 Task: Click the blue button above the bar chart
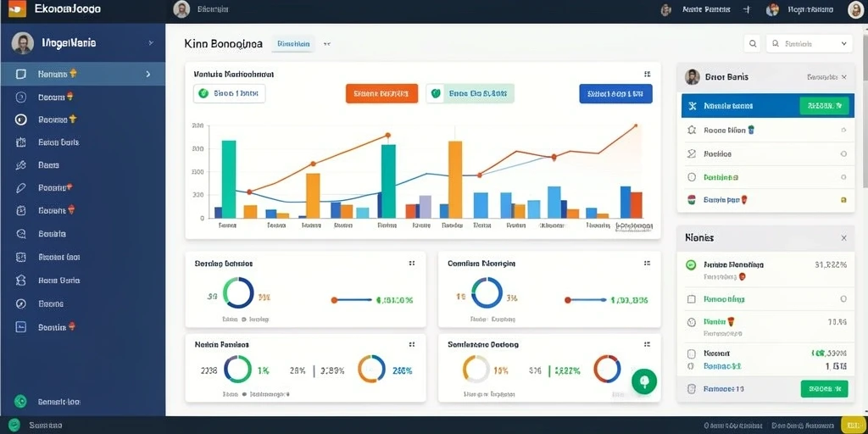615,93
